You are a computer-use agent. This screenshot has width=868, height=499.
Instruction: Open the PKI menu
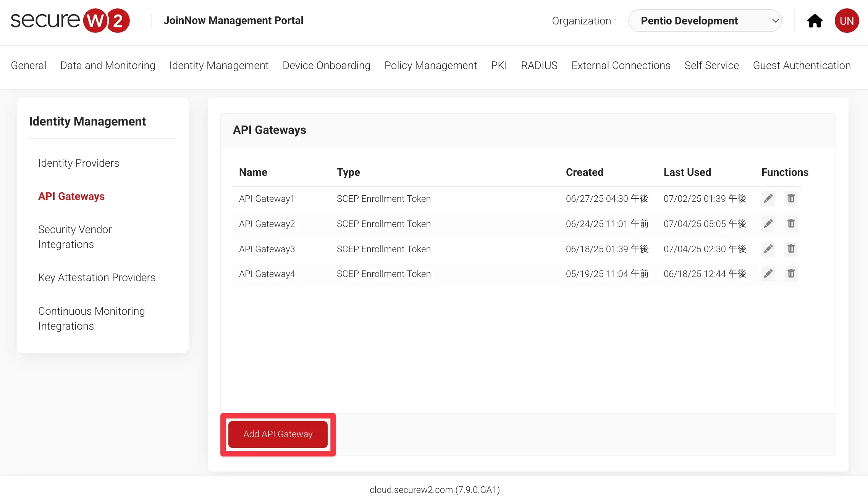point(499,65)
